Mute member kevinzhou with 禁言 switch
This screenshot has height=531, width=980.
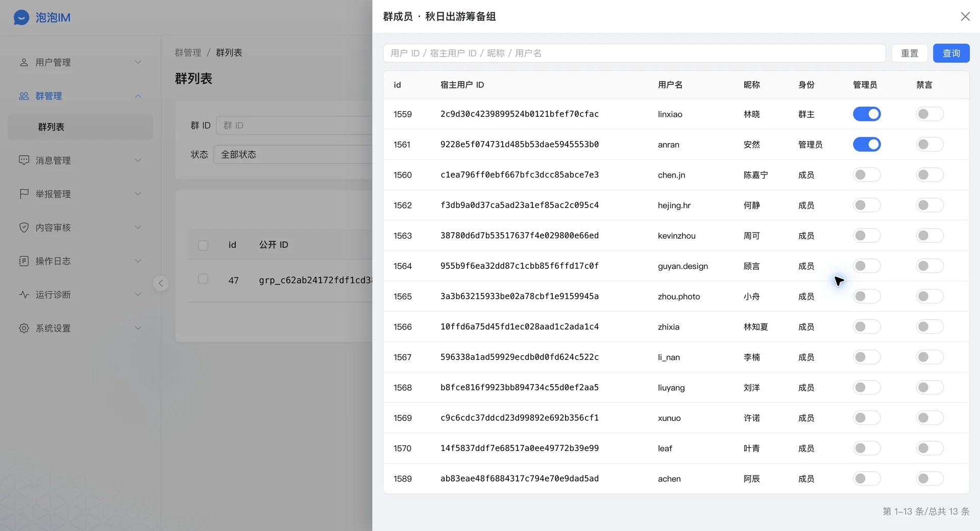[929, 236]
